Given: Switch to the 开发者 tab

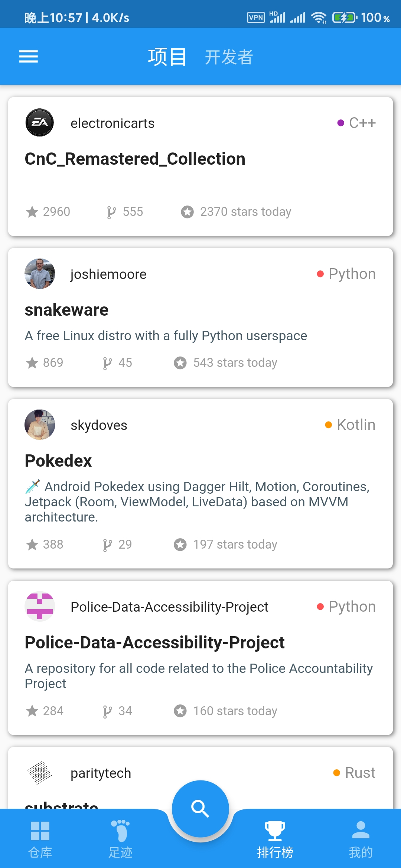Looking at the screenshot, I should pos(229,57).
